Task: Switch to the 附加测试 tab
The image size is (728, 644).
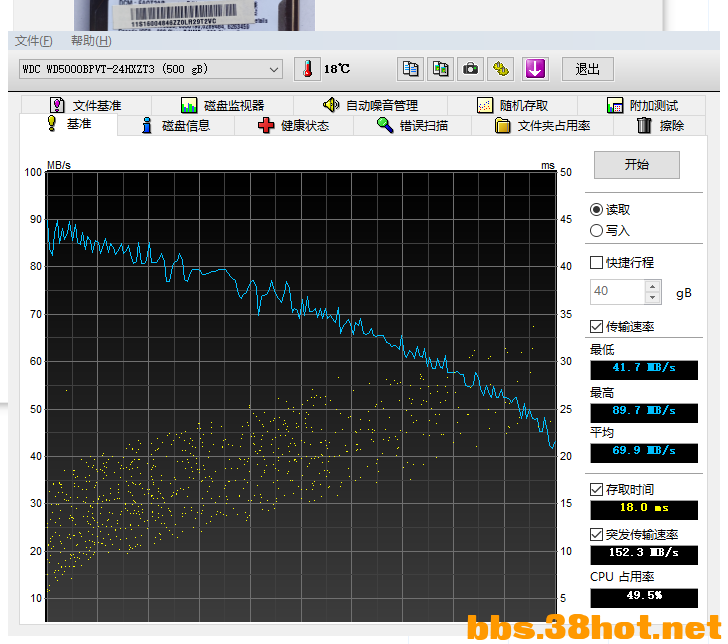Action: click(x=642, y=105)
